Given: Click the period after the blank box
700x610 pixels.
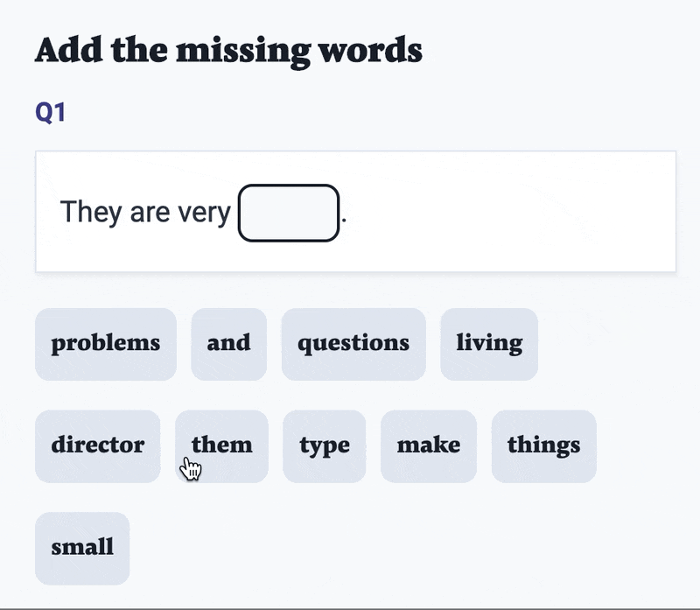Looking at the screenshot, I should 344,217.
